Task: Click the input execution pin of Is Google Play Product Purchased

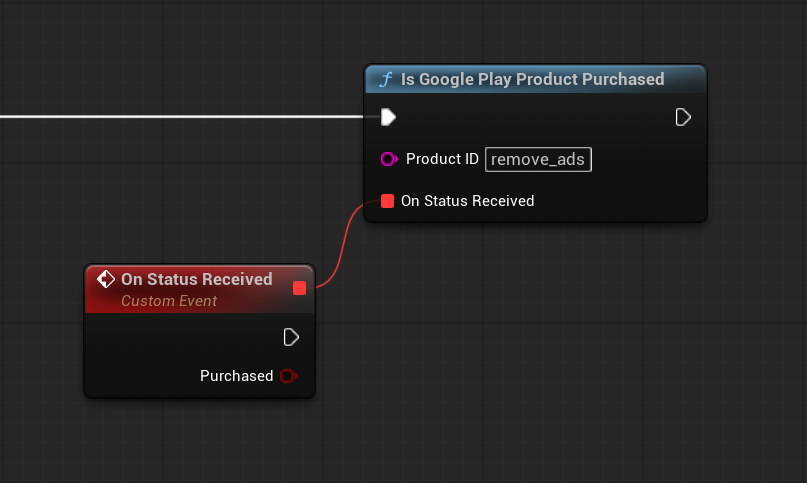Action: tap(388, 117)
